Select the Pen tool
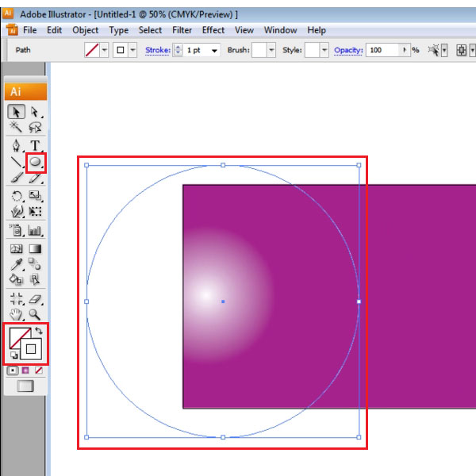 click(16, 145)
